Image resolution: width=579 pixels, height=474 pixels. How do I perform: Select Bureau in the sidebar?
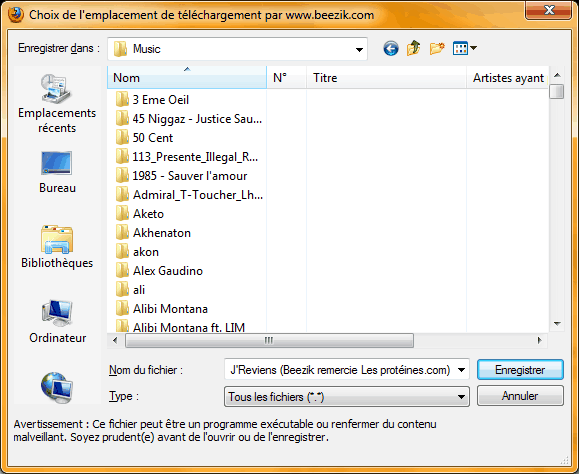click(x=57, y=172)
